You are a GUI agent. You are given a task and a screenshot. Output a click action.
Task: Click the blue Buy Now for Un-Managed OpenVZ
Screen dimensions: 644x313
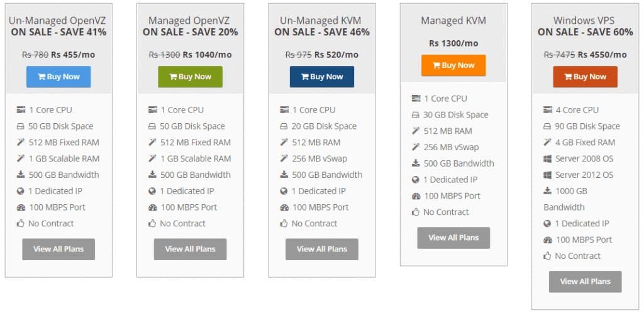click(x=58, y=77)
